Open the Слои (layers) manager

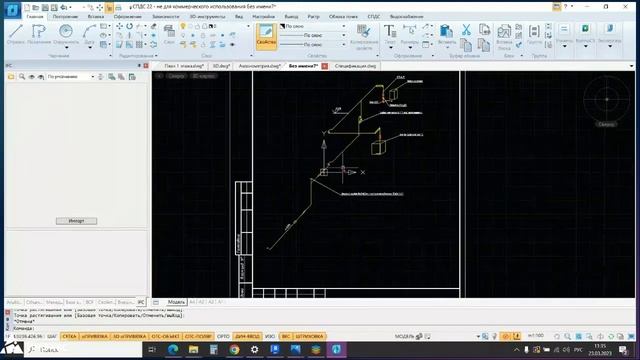click(169, 34)
